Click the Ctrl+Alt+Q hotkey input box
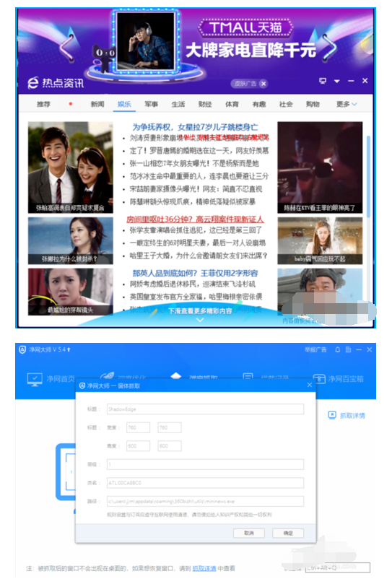 338,567
